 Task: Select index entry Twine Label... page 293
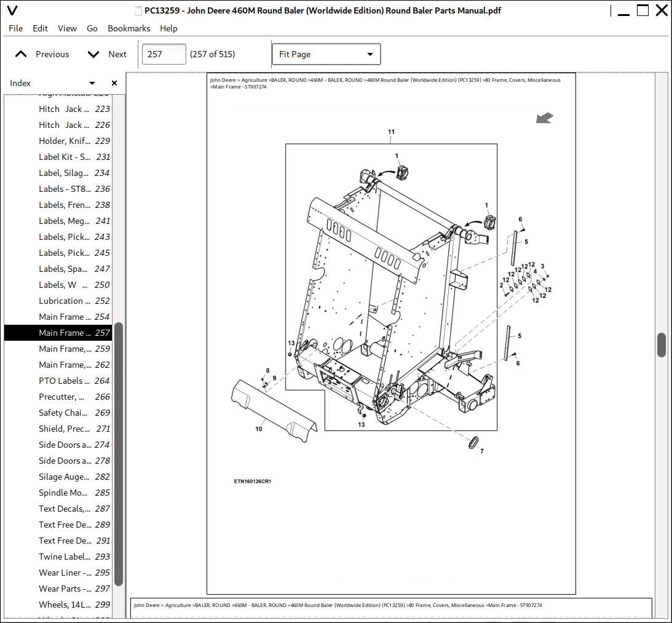58,557
